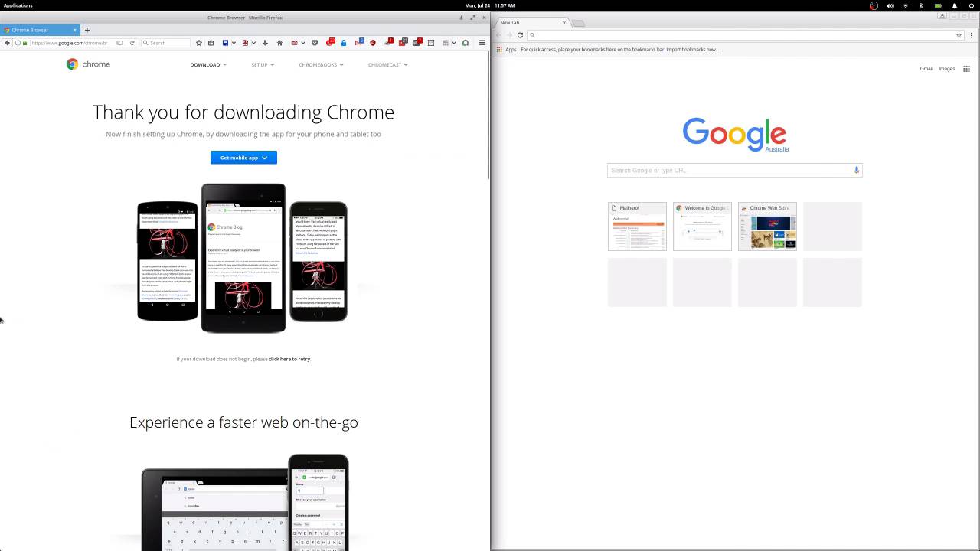Screen dimensions: 980x551
Task: Toggle reader view icon in Firefox URL bar
Action: tap(119, 43)
